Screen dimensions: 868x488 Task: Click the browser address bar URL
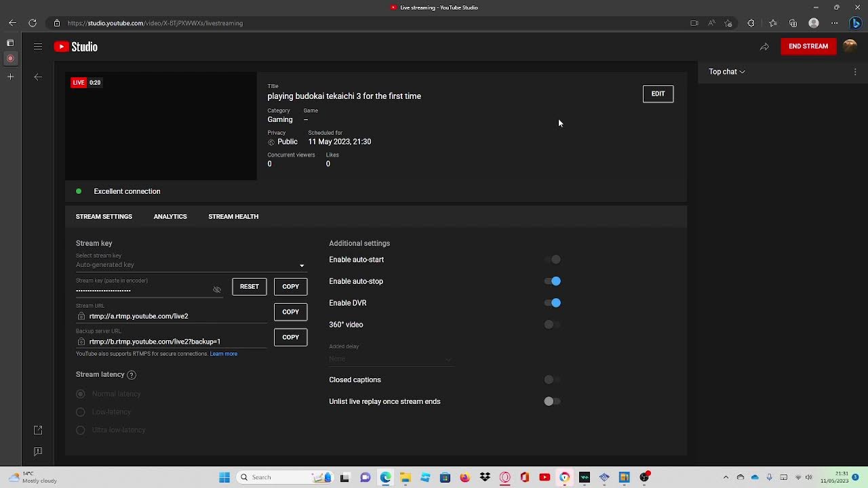click(x=155, y=23)
